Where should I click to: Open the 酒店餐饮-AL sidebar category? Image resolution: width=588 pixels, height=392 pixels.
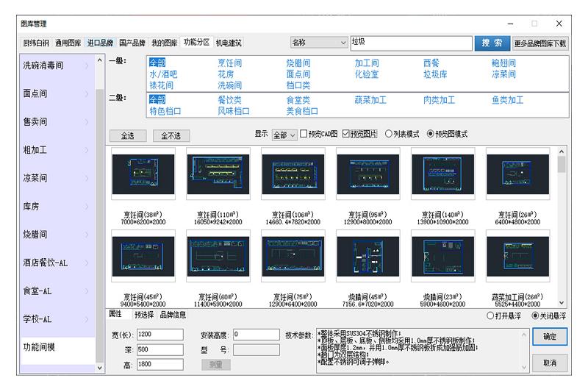[57, 263]
